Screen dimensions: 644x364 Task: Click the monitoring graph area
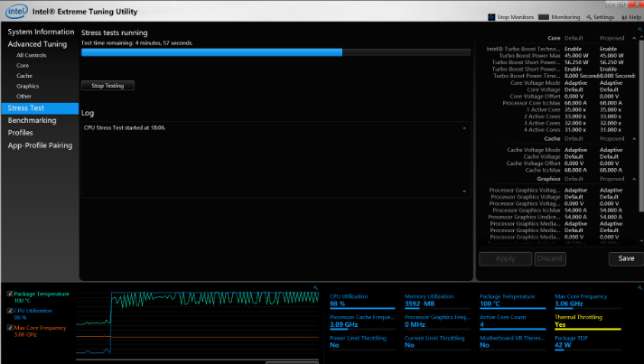coord(197,323)
